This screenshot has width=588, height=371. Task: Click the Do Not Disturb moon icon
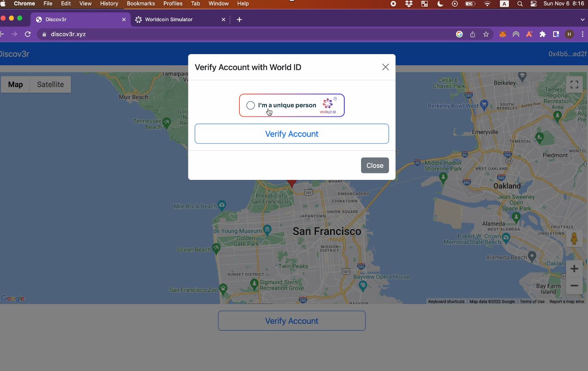pyautogui.click(x=440, y=3)
